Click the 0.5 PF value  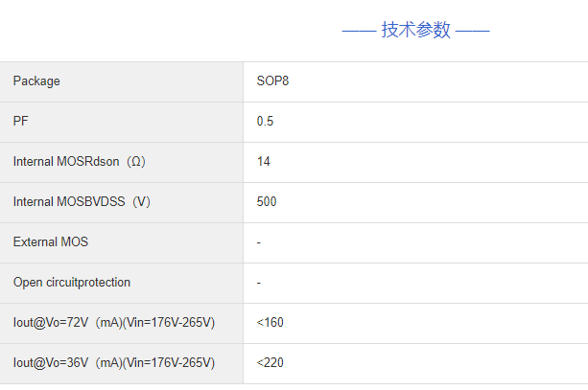[266, 122]
